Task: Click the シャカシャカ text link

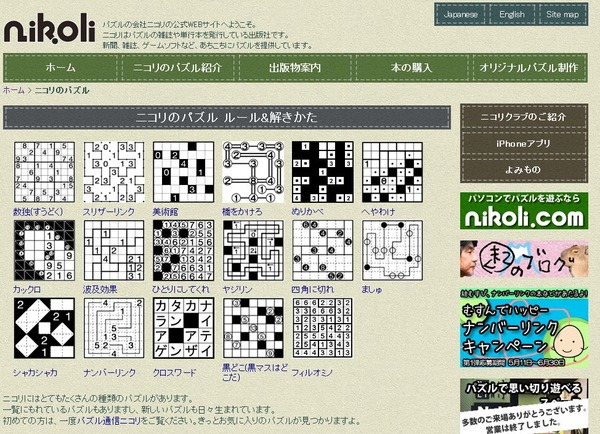Action: coord(35,372)
